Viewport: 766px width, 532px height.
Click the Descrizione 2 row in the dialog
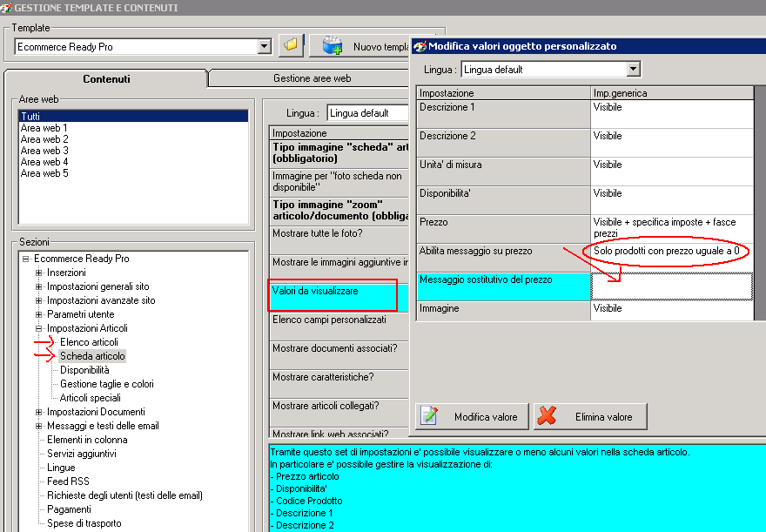click(x=585, y=143)
